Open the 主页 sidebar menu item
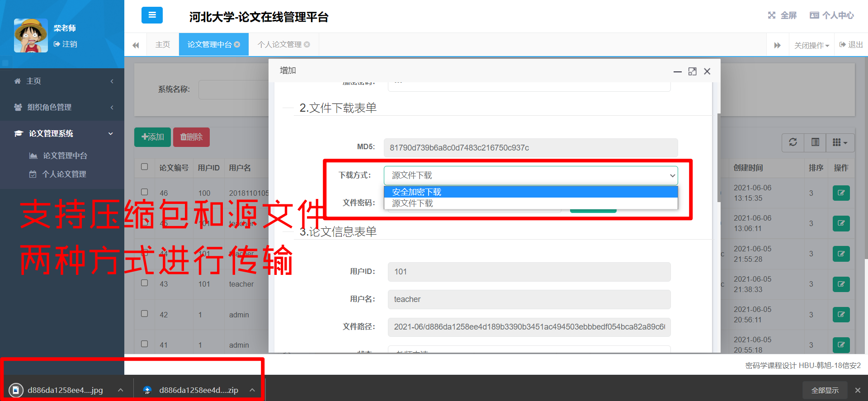The image size is (868, 401). coord(62,81)
